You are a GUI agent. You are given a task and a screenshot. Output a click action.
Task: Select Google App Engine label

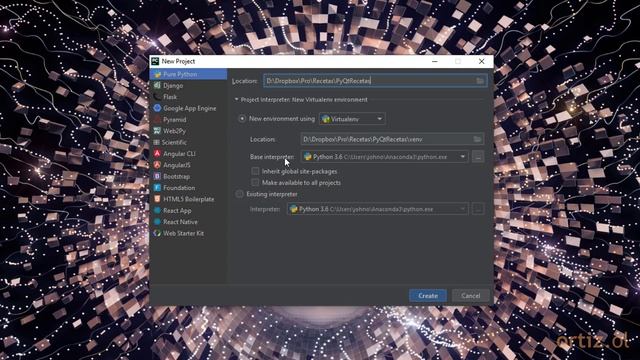pos(190,109)
